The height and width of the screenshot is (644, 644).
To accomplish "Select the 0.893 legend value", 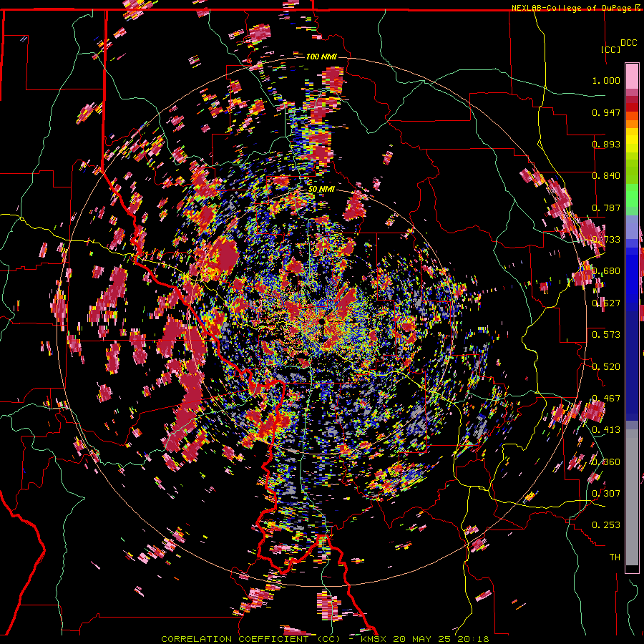I will coord(606,144).
